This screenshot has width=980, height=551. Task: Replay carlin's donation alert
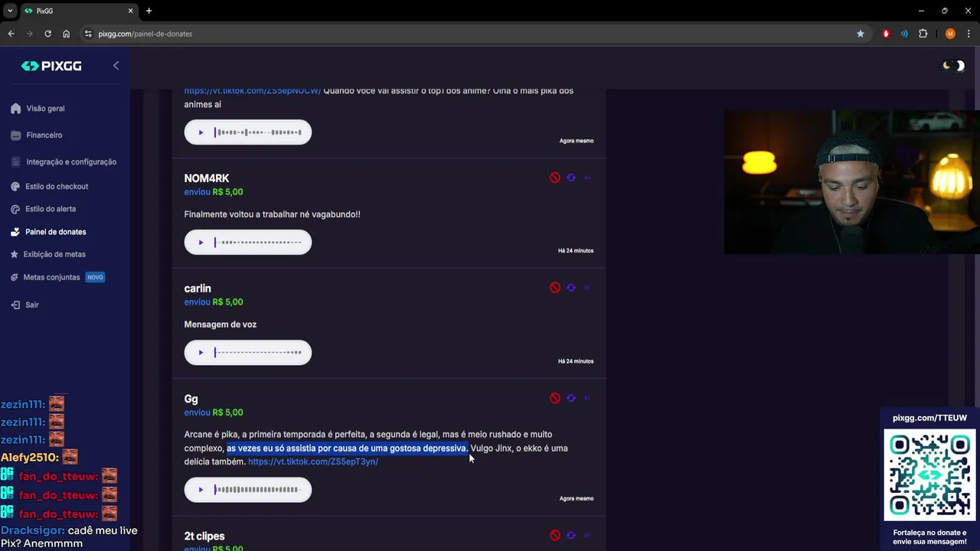[571, 288]
